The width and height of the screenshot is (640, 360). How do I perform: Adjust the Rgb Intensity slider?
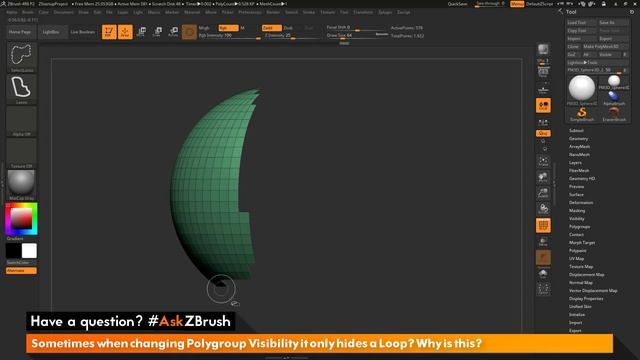[x=229, y=36]
